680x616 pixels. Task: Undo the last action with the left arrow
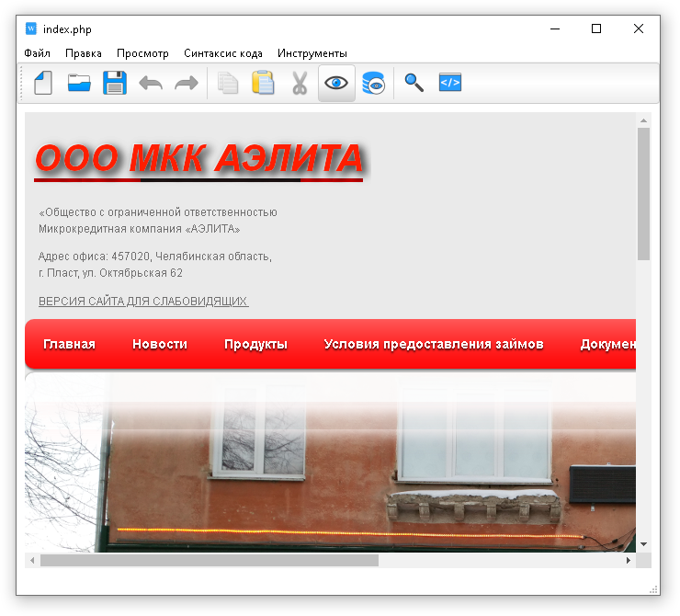(x=151, y=83)
